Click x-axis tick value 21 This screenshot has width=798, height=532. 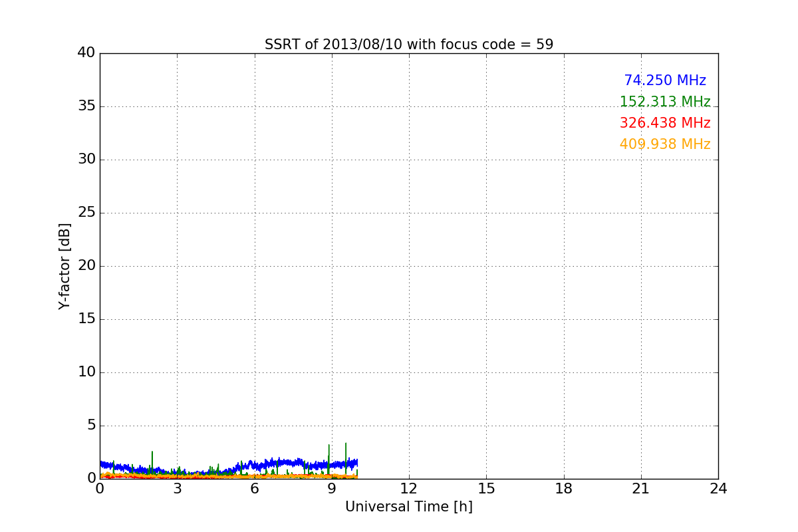pos(641,489)
